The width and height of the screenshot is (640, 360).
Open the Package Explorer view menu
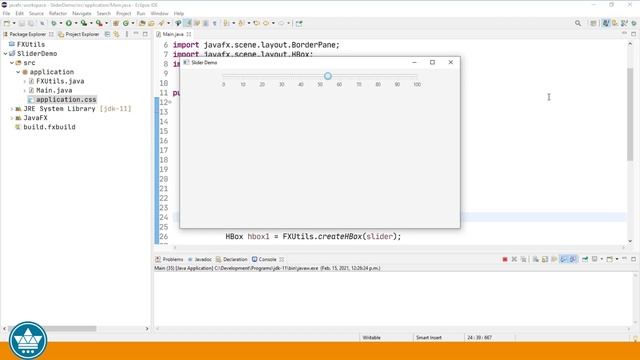tap(127, 34)
